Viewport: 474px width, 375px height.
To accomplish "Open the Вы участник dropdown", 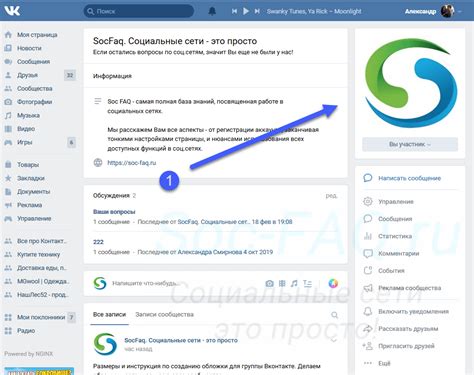I will click(410, 144).
